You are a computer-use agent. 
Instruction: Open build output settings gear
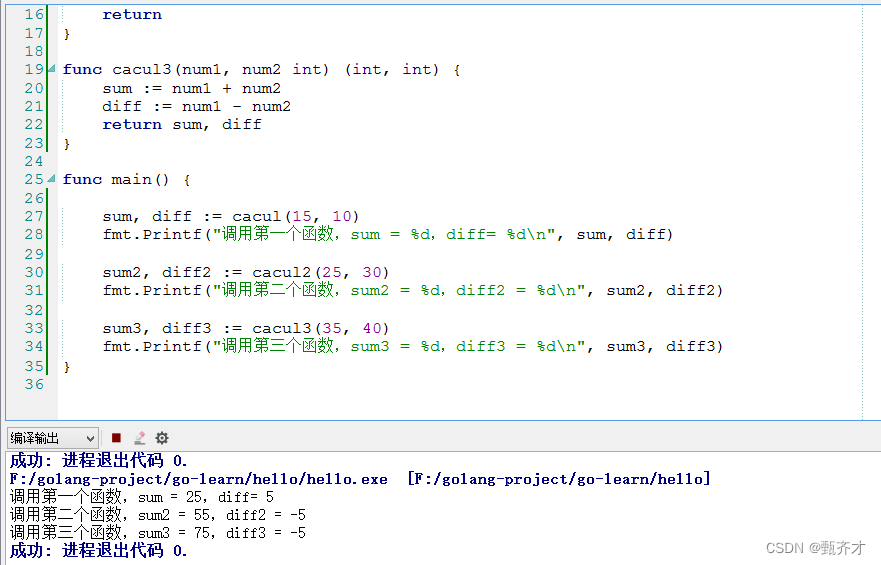(162, 438)
